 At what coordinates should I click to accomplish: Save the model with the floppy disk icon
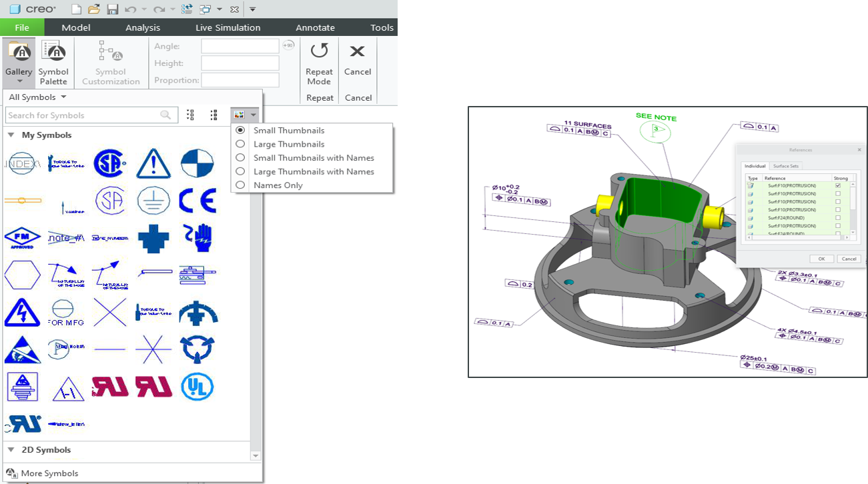[113, 9]
